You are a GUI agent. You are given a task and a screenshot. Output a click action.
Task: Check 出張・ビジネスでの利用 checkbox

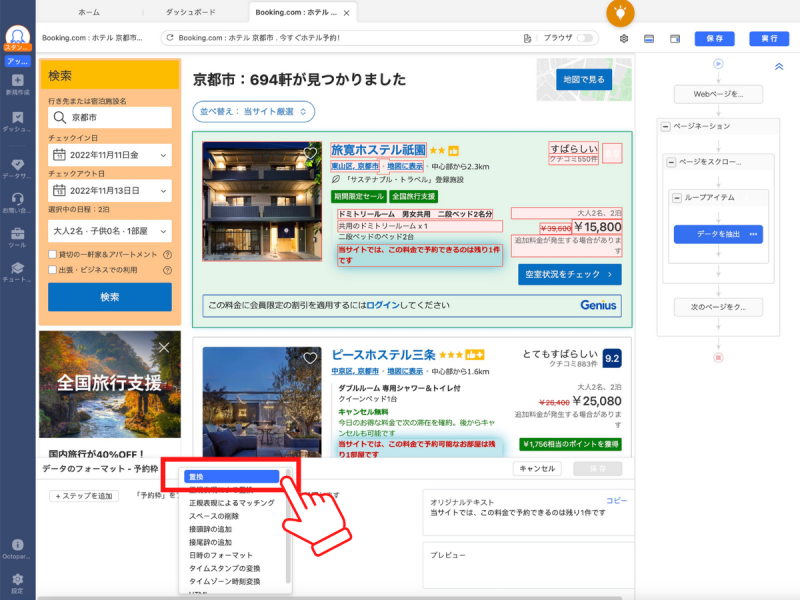coord(52,269)
